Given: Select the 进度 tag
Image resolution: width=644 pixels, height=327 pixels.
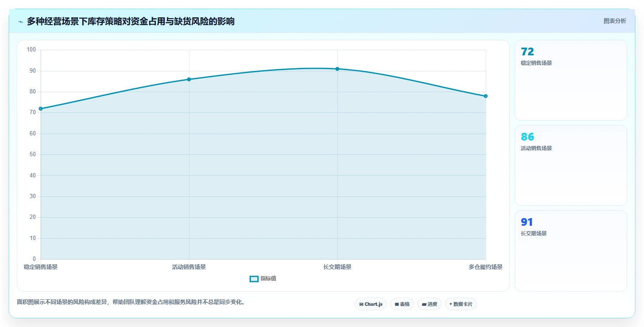Looking at the screenshot, I should point(429,304).
